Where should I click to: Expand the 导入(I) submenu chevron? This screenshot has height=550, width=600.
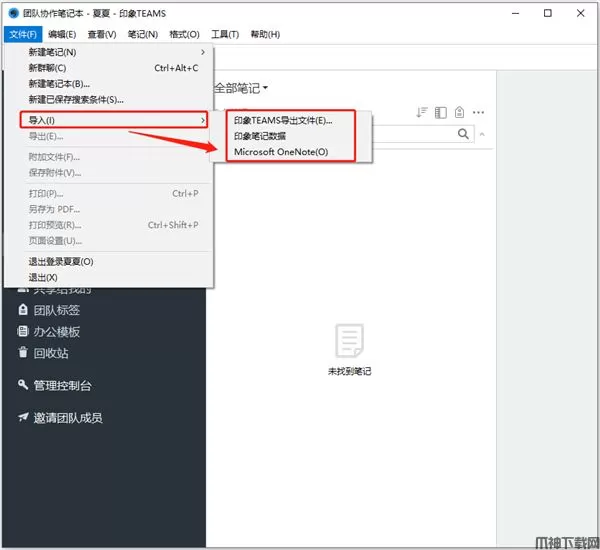coord(203,120)
